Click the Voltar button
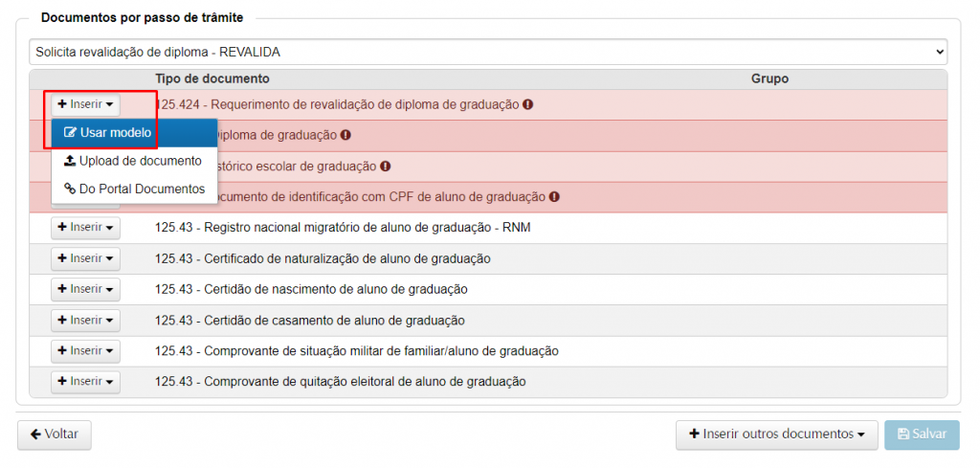This screenshot has height=468, width=980. click(54, 435)
